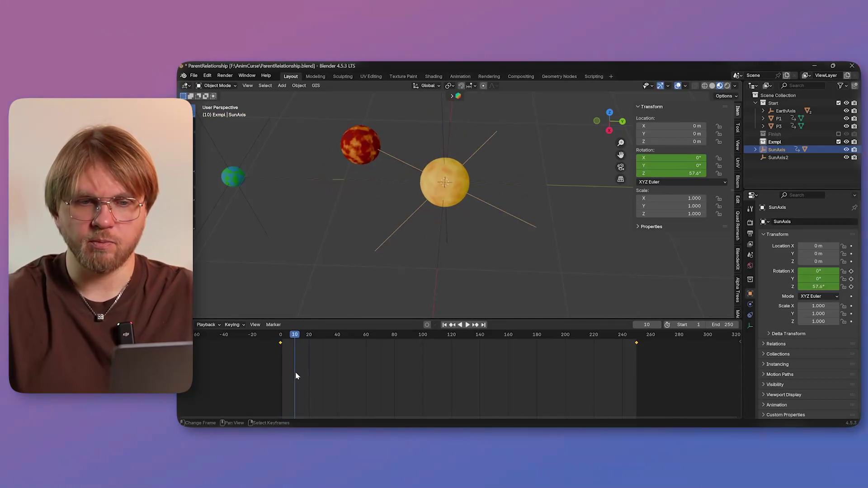Hide SunAxis2 with its eye icon
868x488 pixels.
click(846, 158)
